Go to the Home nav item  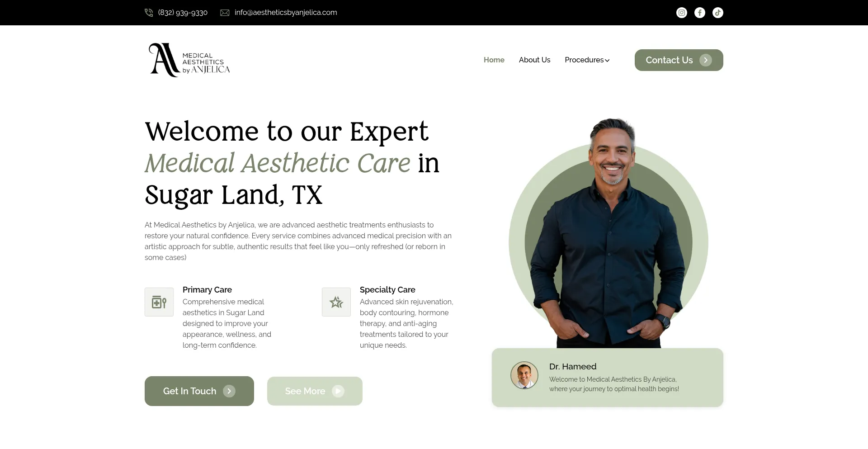pos(494,60)
